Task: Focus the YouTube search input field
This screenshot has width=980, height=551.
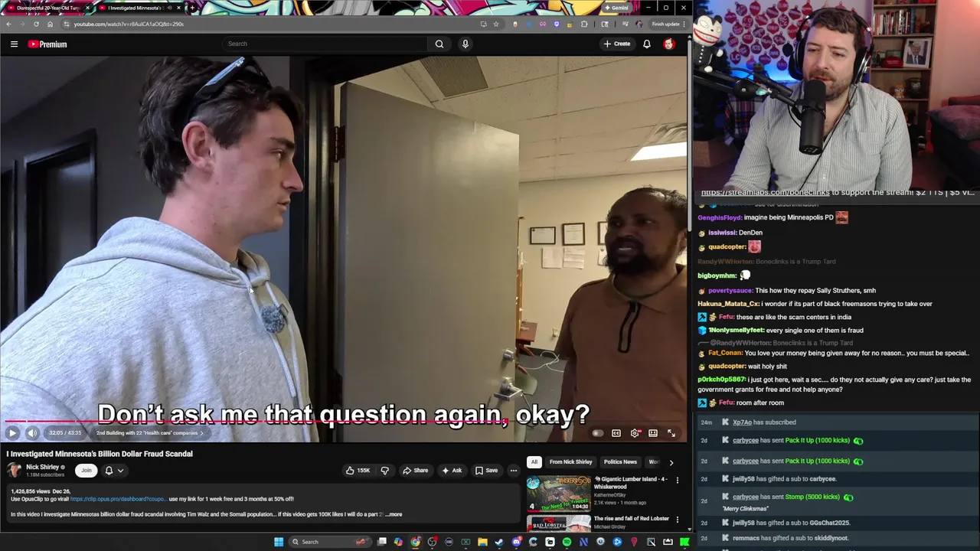Action: click(325, 44)
